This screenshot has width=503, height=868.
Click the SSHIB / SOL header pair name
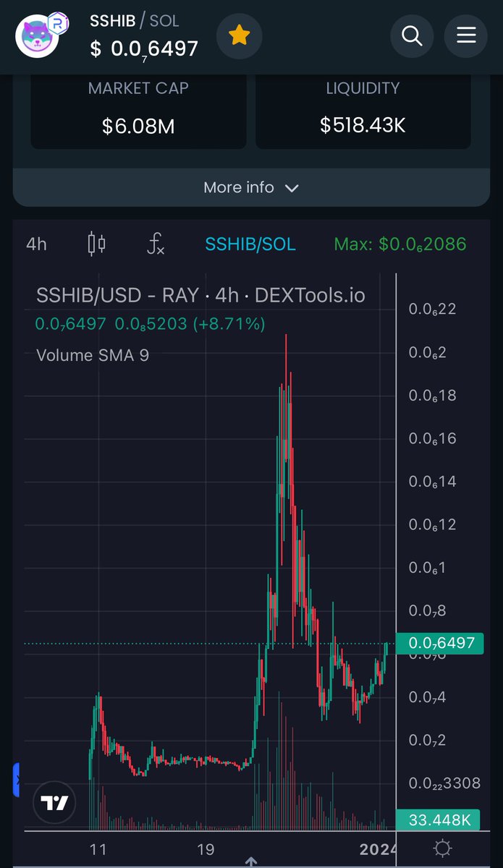134,21
